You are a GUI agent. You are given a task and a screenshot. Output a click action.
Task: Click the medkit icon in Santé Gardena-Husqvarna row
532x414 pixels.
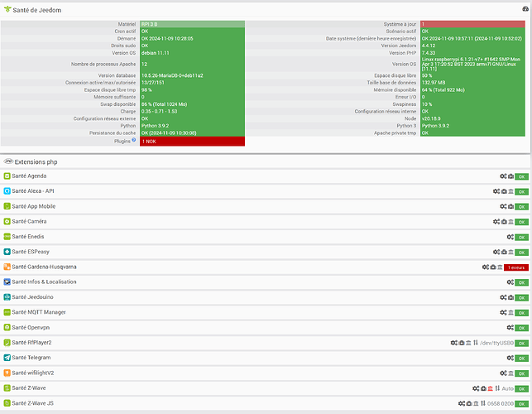[x=493, y=267]
